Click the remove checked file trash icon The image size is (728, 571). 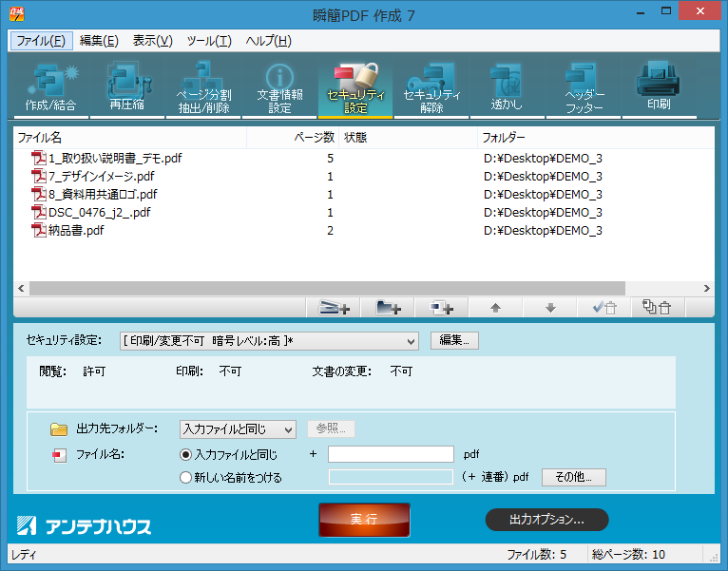[604, 307]
